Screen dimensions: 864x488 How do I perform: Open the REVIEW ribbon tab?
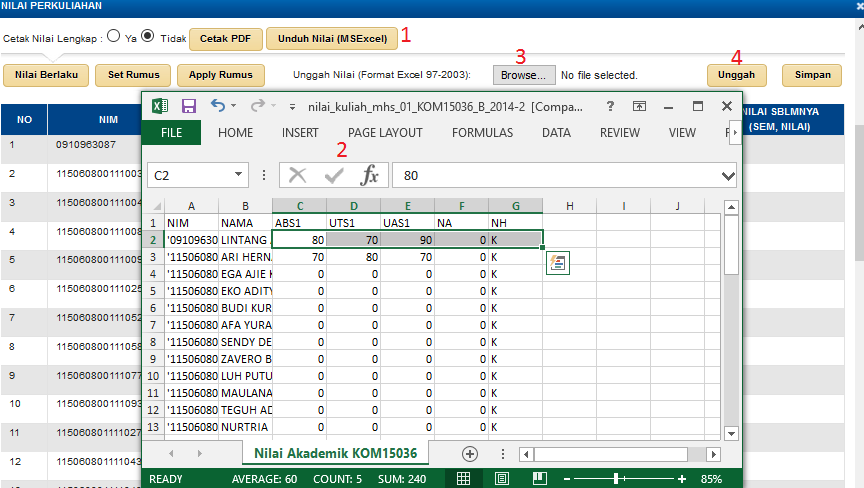620,133
